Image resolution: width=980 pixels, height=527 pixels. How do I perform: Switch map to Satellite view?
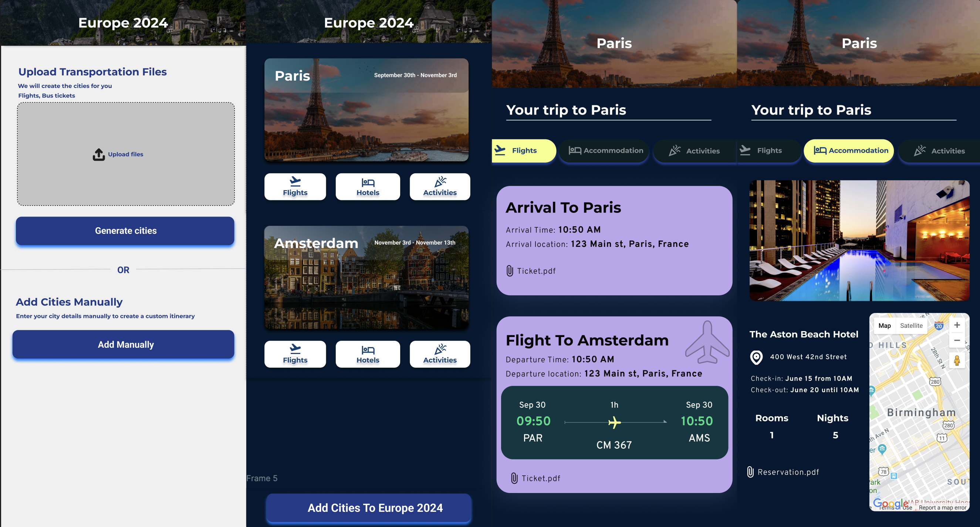pyautogui.click(x=911, y=326)
